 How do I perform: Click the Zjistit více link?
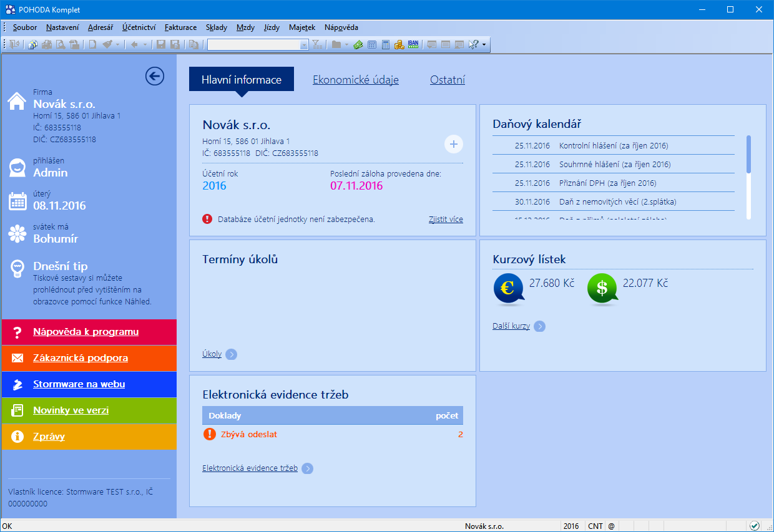[x=446, y=220]
